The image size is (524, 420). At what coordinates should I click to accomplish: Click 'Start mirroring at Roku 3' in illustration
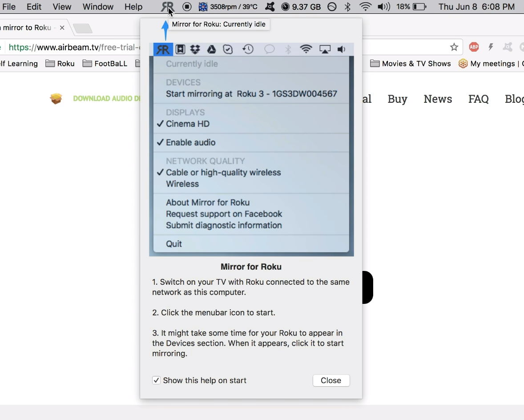[x=251, y=93]
